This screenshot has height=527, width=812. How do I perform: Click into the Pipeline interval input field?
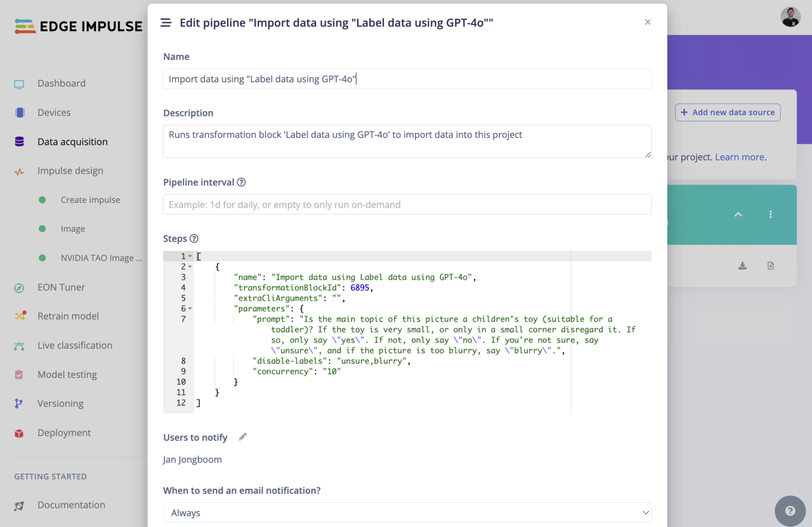pyautogui.click(x=407, y=204)
